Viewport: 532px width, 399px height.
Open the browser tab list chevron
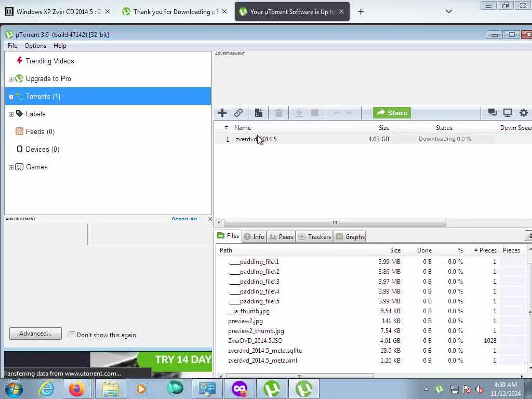448,11
